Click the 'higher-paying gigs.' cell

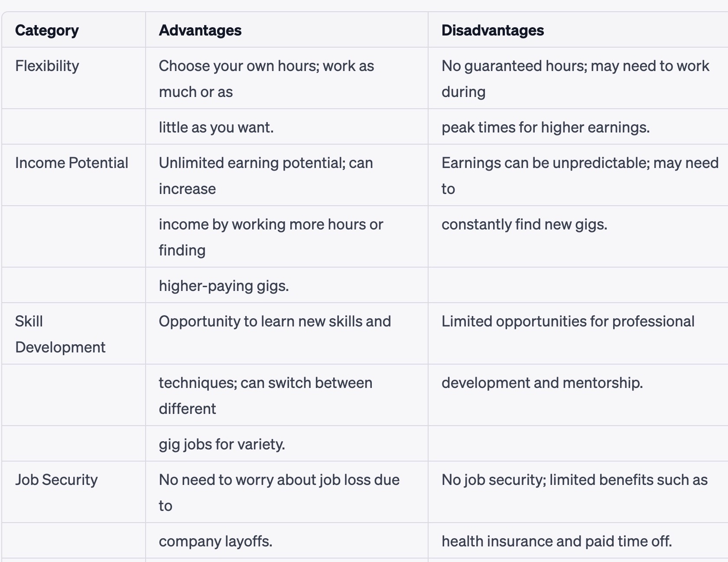pos(224,286)
